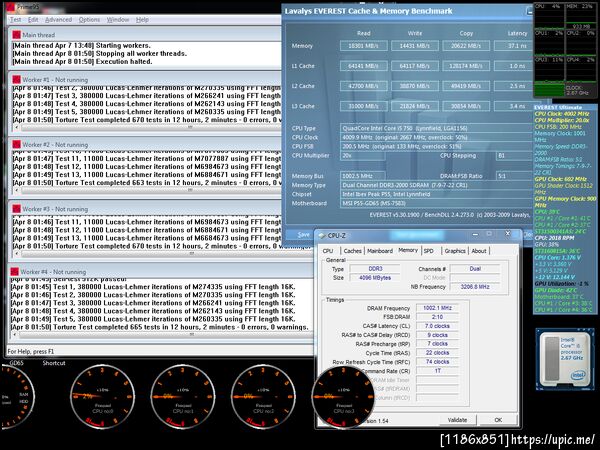Click the Chipset field in EVEREST
This screenshot has width=600, height=450.
tap(436, 194)
